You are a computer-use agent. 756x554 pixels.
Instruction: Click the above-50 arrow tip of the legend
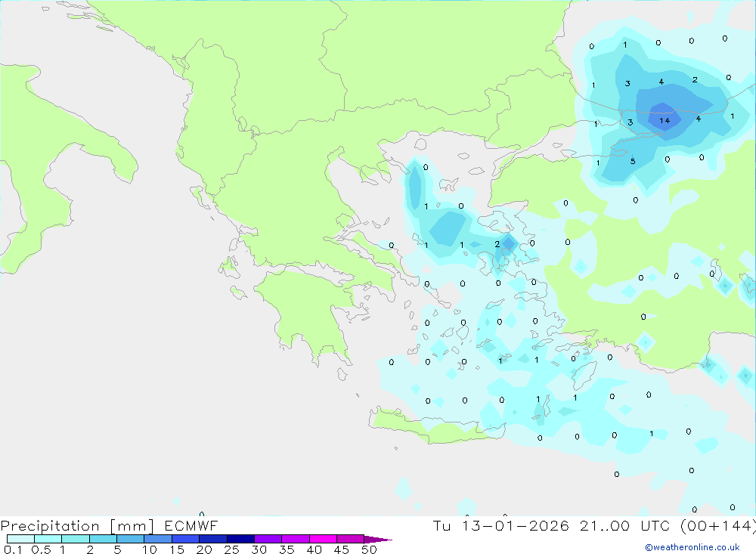point(378,539)
